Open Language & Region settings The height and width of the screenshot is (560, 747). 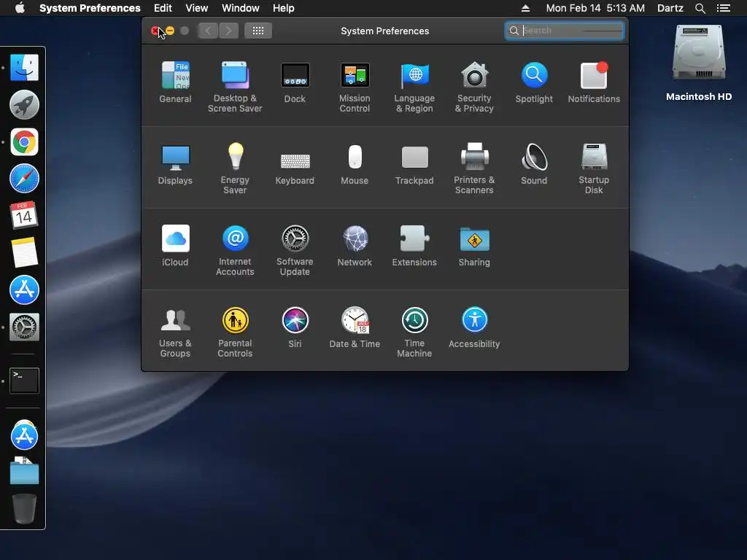coord(414,87)
